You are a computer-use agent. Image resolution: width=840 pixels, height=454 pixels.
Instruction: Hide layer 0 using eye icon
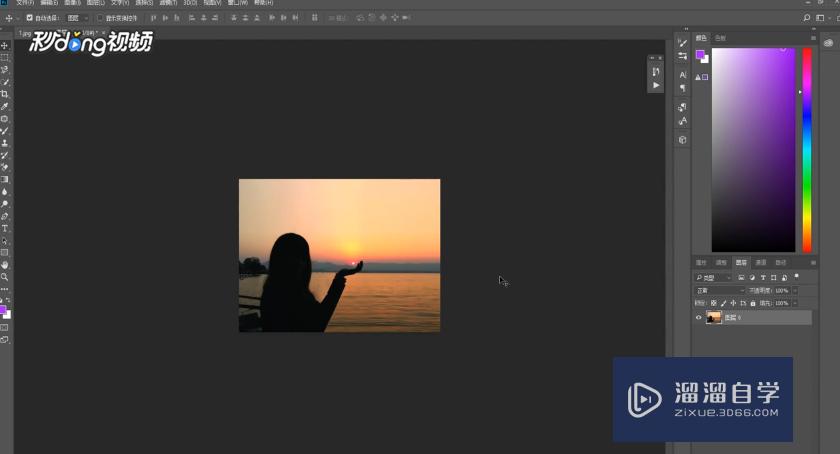point(698,317)
